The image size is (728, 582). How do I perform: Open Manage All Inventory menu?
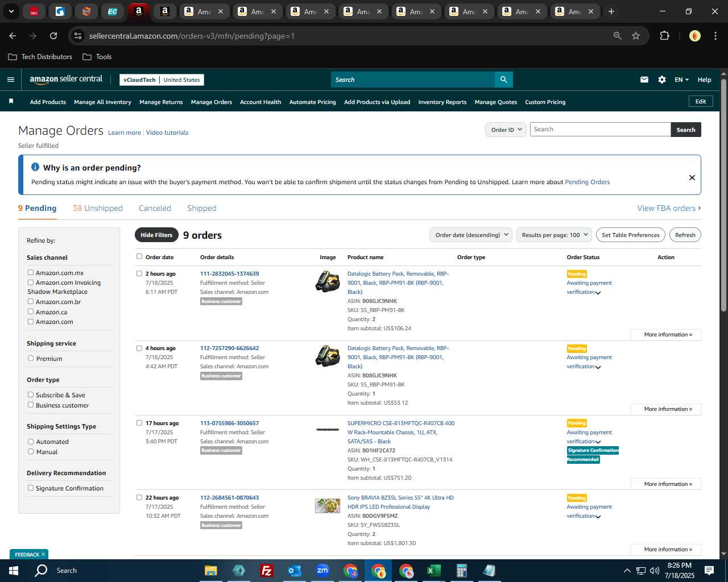[x=102, y=102]
